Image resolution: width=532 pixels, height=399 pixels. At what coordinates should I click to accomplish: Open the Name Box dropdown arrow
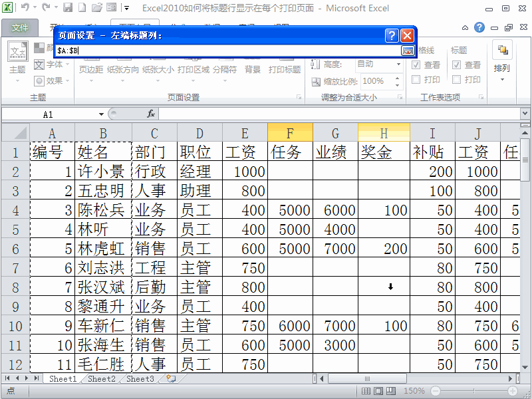tap(101, 114)
